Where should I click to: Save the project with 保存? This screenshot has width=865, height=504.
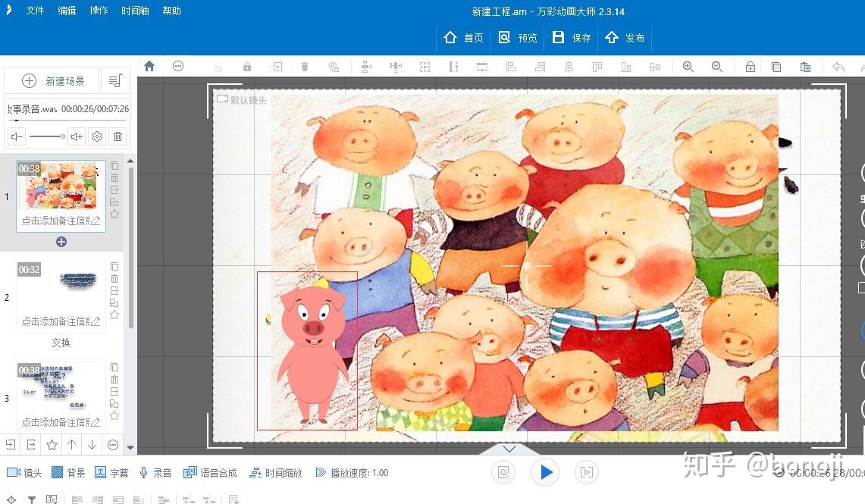click(x=572, y=37)
